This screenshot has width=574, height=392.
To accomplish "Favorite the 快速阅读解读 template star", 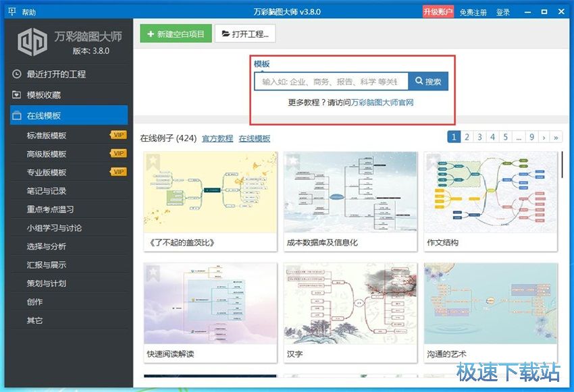I will [153, 273].
